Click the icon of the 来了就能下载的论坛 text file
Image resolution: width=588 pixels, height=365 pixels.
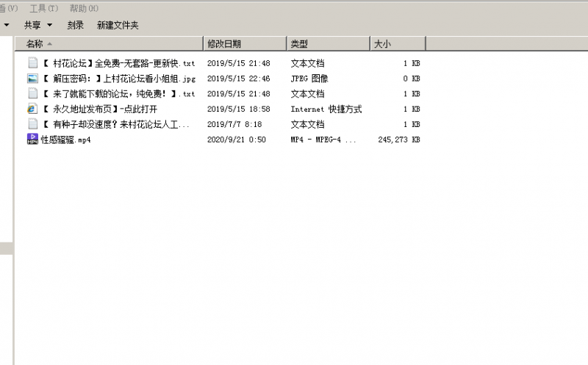click(32, 94)
